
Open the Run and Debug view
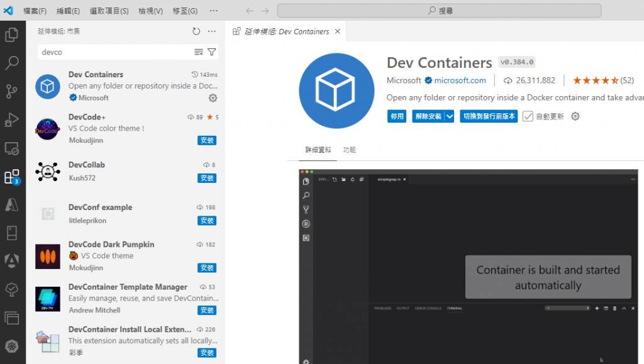point(11,120)
